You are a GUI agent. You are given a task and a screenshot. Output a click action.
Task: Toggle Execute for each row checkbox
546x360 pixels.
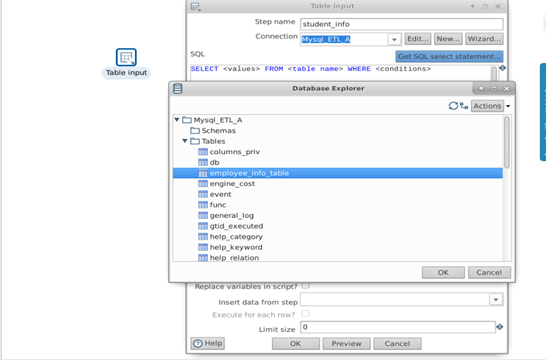[x=305, y=314]
